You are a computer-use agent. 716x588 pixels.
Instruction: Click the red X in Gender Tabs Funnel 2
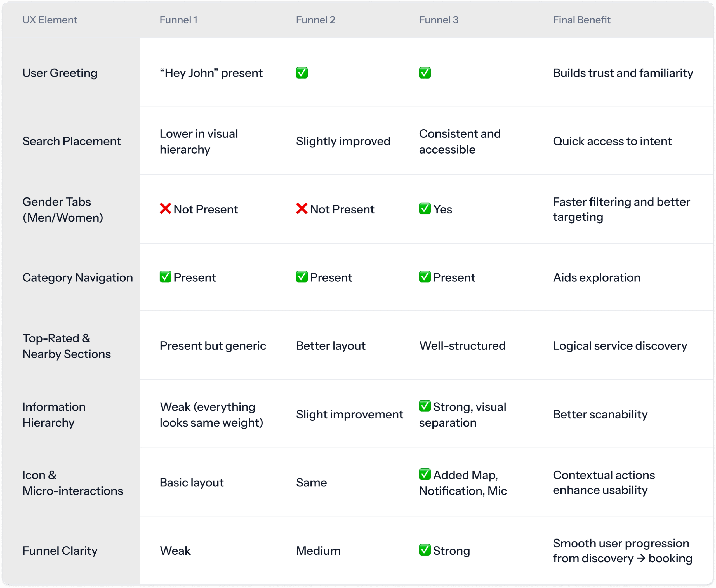pos(302,209)
